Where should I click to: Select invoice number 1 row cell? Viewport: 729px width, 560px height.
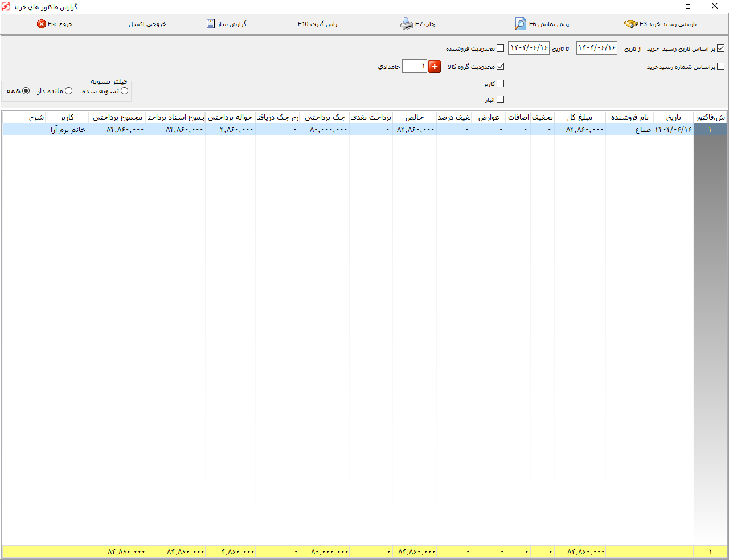coord(710,130)
